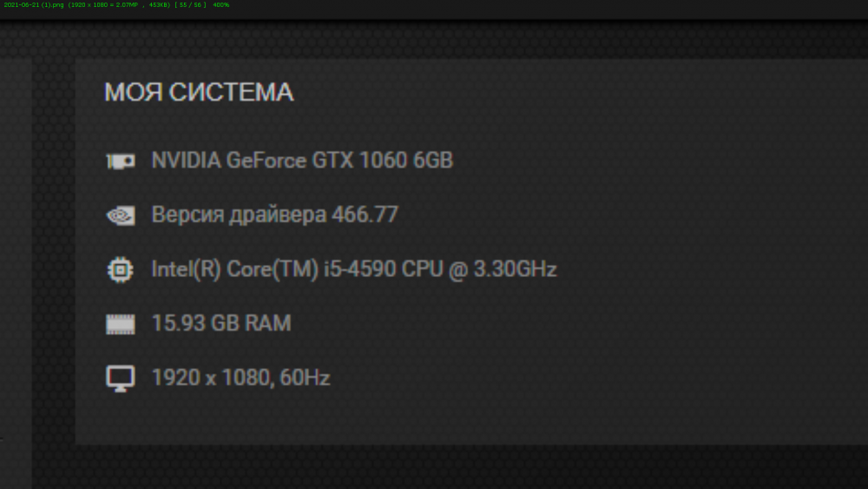The width and height of the screenshot is (868, 489).
Task: Click the Версия драйвера label
Action: coord(239,215)
